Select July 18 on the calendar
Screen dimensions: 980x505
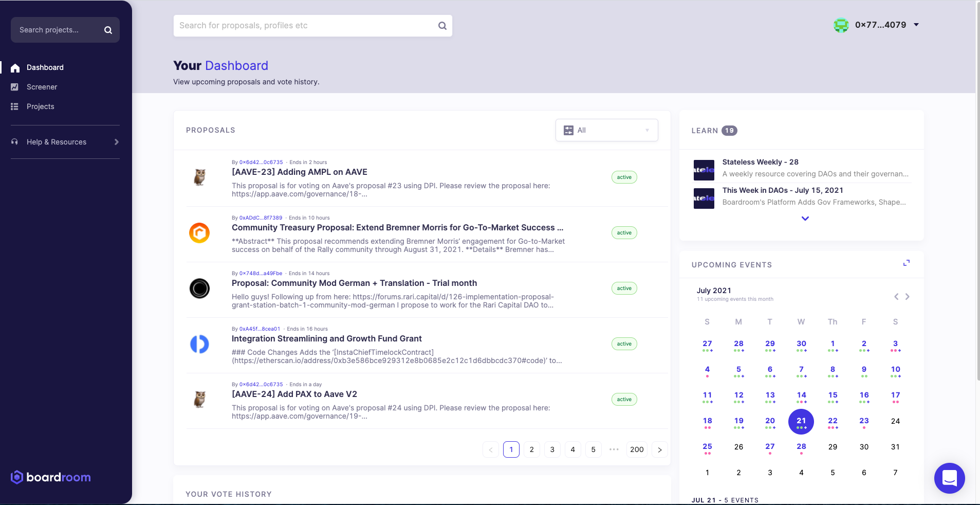[707, 422]
